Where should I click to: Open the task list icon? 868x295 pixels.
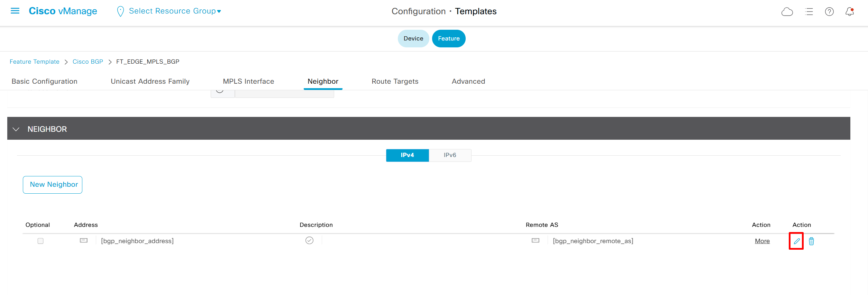(809, 12)
